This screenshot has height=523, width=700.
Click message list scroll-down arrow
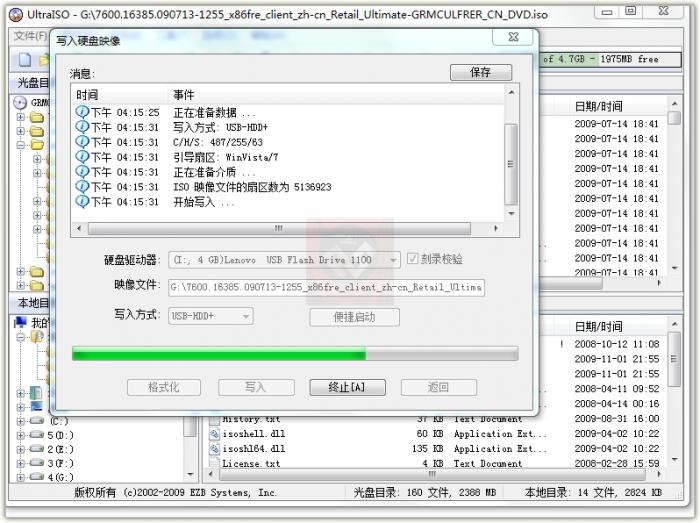(x=512, y=213)
